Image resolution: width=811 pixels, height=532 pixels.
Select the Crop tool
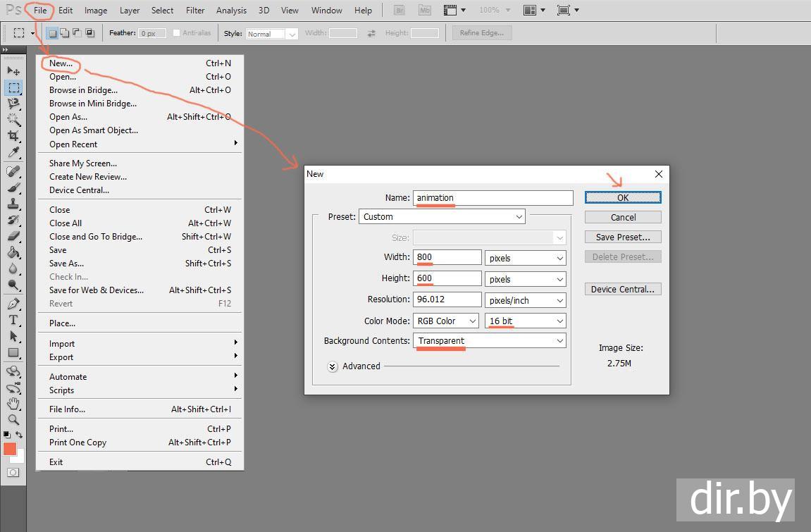pos(13,136)
